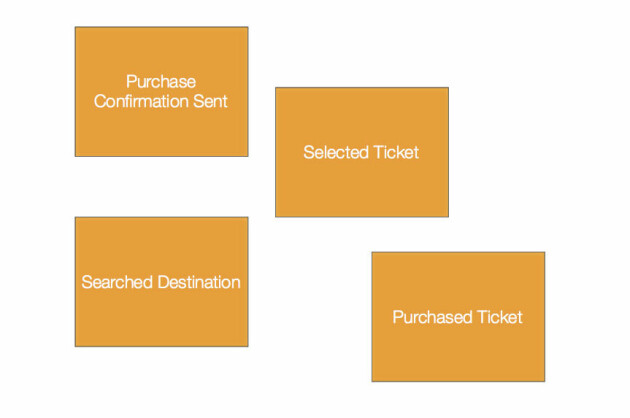630x418 pixels.
Task: Click the border of the Selected Ticket box
Action: 362,88
